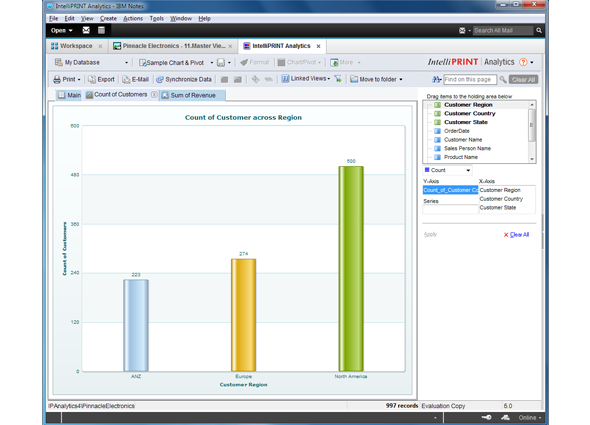Open the arrow next to the save icon
Screen dimensions: 590x425
pos(229,62)
